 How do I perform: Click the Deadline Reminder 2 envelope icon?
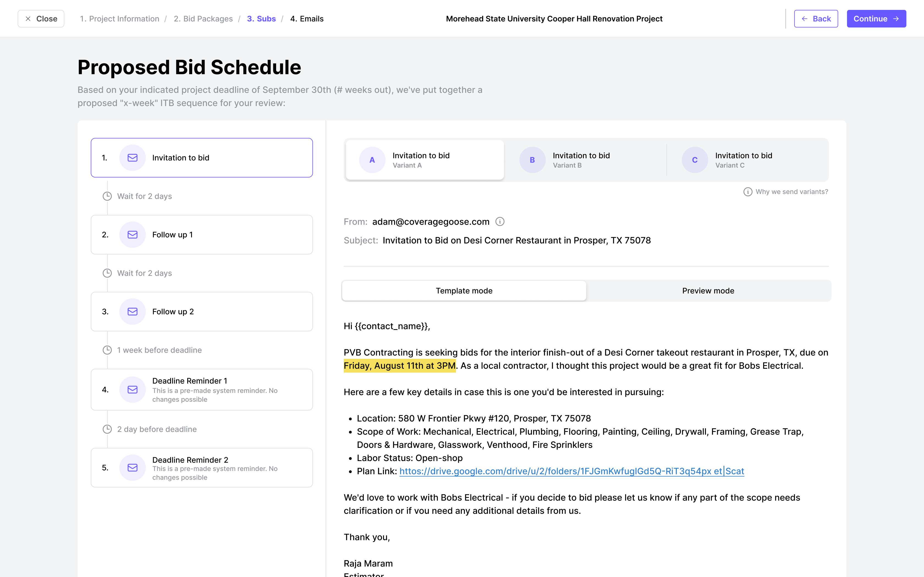133,467
